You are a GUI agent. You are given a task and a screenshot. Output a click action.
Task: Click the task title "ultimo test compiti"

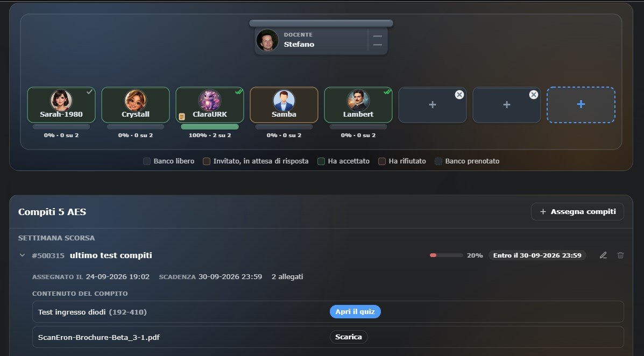[x=111, y=255]
